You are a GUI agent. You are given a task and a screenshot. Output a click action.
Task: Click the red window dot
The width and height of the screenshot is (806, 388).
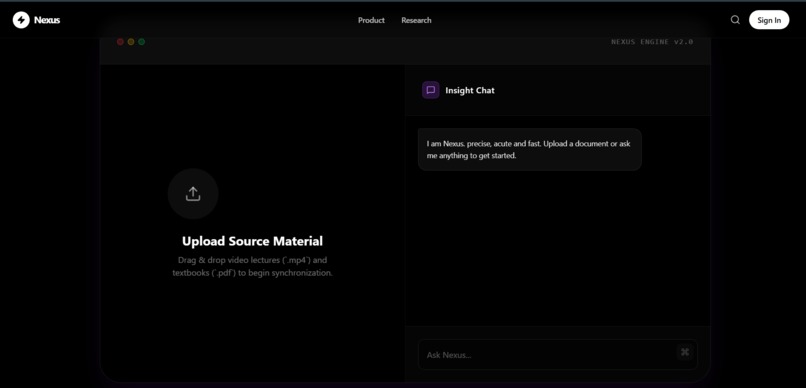[x=120, y=42]
